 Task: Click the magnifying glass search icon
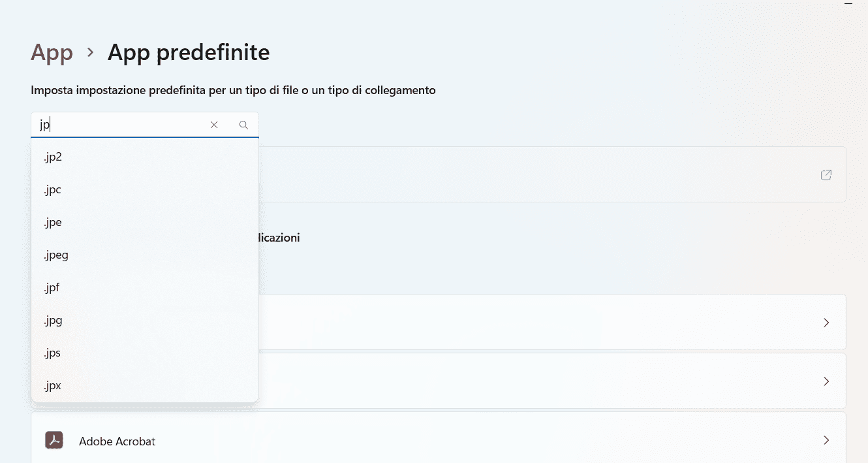pos(244,125)
